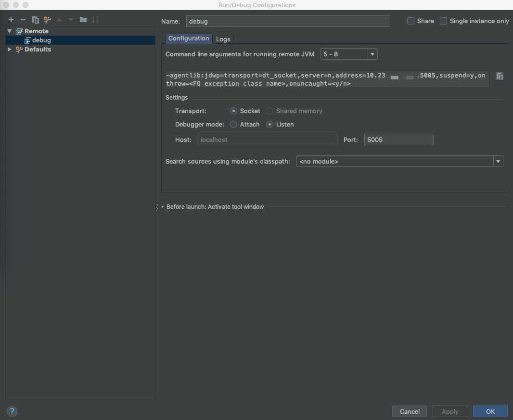Click the Defaults wrench icon in tree
513x420 pixels.
19,50
